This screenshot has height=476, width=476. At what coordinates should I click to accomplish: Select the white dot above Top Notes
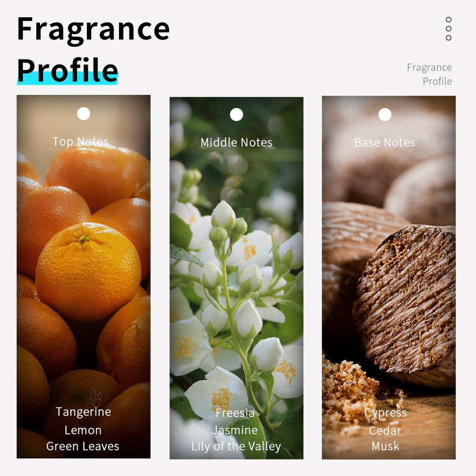click(83, 114)
